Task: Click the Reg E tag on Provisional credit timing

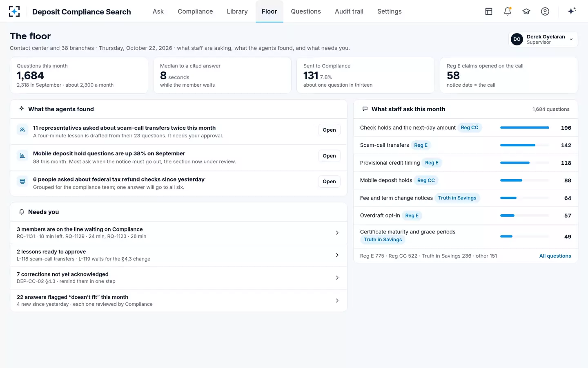Action: (432, 163)
